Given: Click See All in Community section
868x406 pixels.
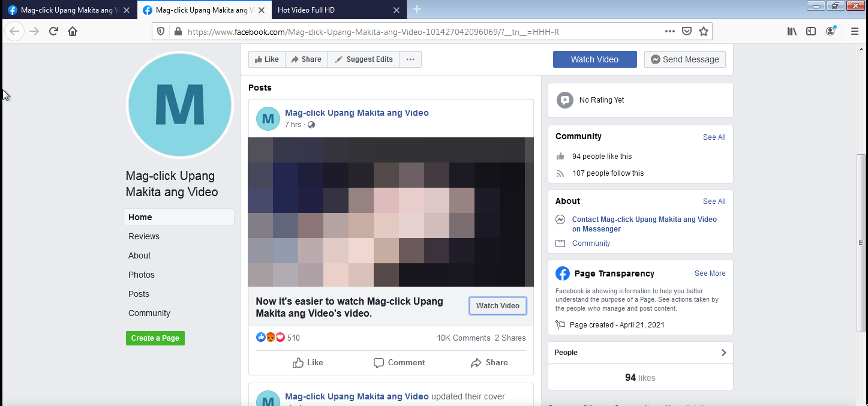Looking at the screenshot, I should point(714,137).
